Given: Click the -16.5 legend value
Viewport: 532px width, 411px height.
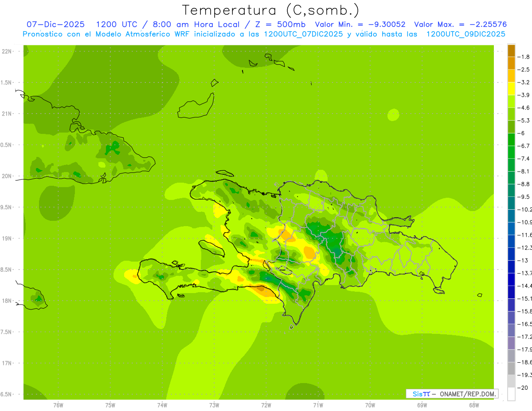Looking at the screenshot, I should [x=524, y=324].
